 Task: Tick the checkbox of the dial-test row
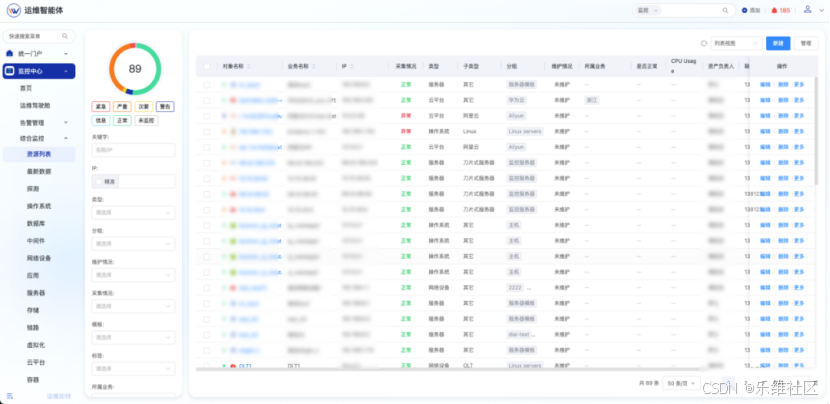coord(207,335)
